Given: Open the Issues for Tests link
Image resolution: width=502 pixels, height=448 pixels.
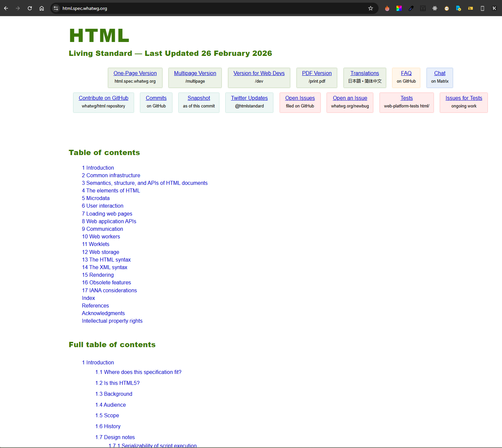Looking at the screenshot, I should [x=464, y=98].
